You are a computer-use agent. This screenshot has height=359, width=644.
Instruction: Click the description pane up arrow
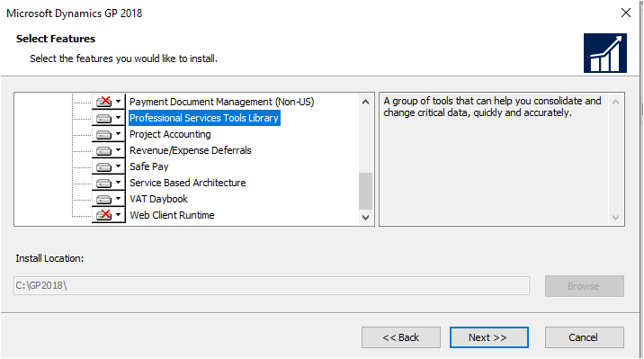[615, 102]
